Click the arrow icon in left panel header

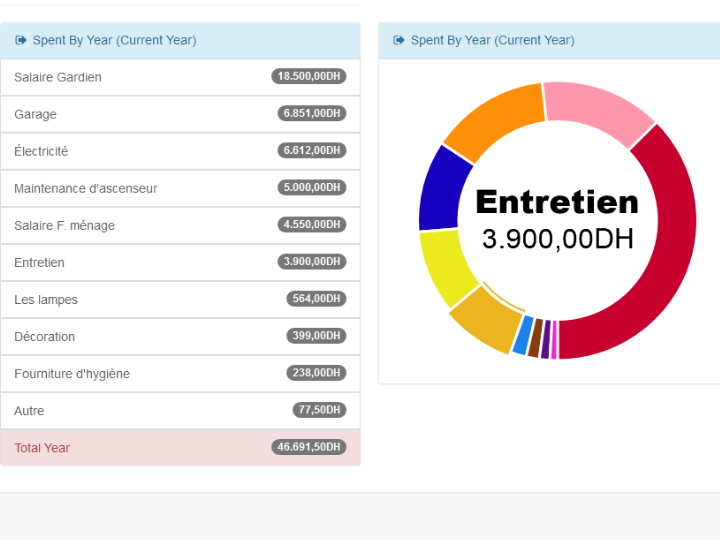(x=21, y=41)
